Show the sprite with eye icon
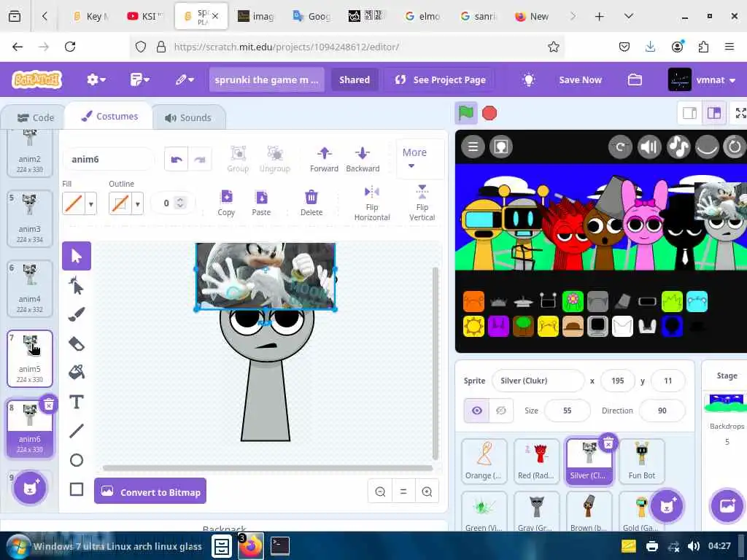This screenshot has height=560, width=747. point(477,411)
